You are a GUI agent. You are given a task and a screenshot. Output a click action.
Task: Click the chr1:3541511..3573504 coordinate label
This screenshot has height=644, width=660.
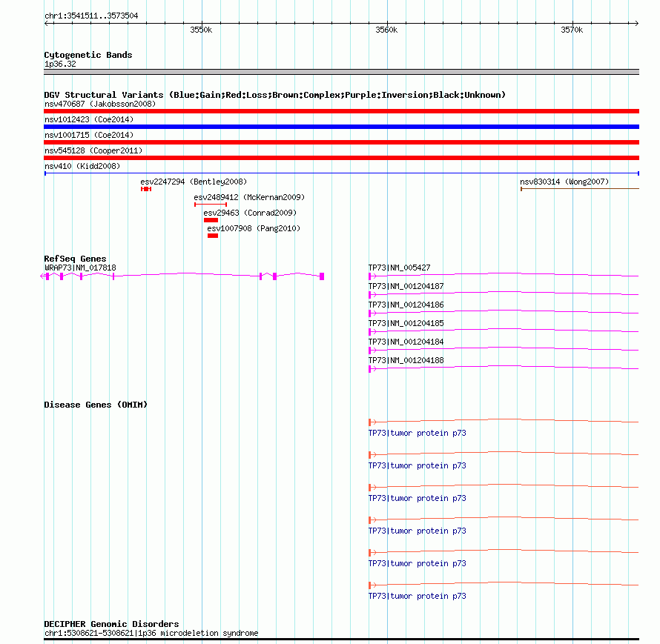click(x=91, y=16)
